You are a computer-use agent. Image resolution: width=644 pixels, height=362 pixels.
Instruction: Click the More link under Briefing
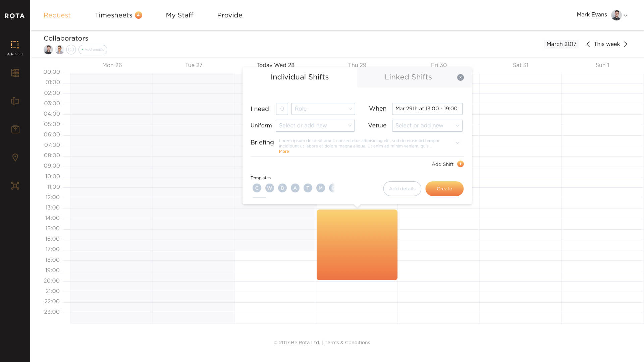click(284, 152)
